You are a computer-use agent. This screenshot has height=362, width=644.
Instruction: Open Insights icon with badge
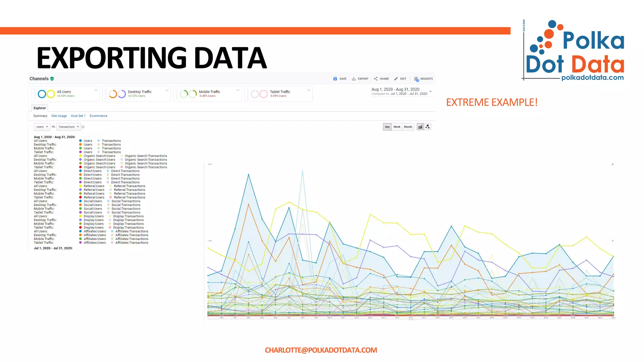tap(416, 79)
